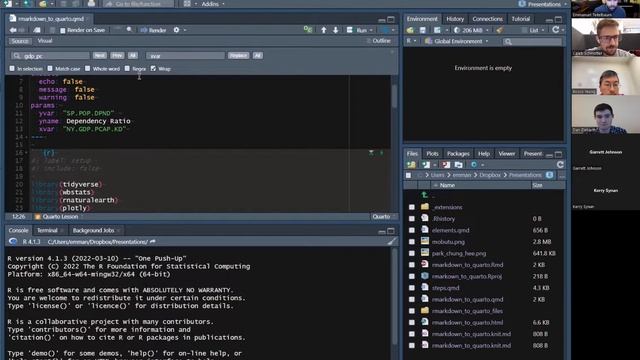Click the Environment search field
Viewport: 640px width, 360px height.
[x=532, y=41]
